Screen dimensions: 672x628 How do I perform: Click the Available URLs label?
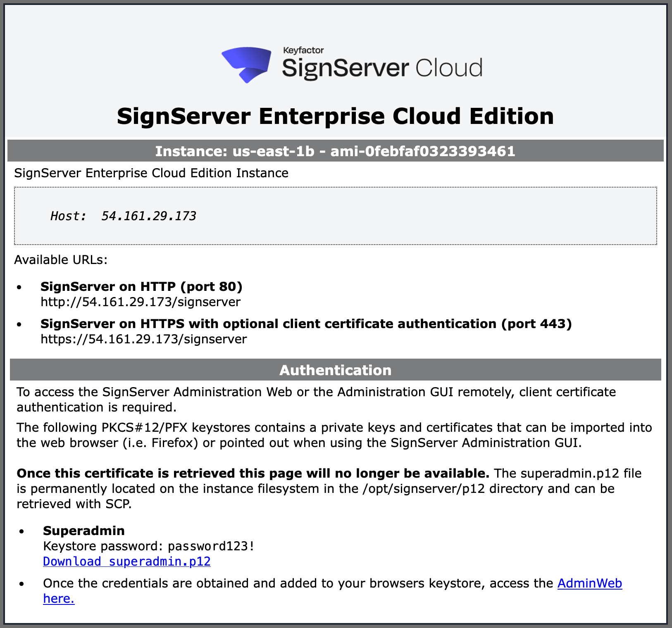(x=61, y=260)
